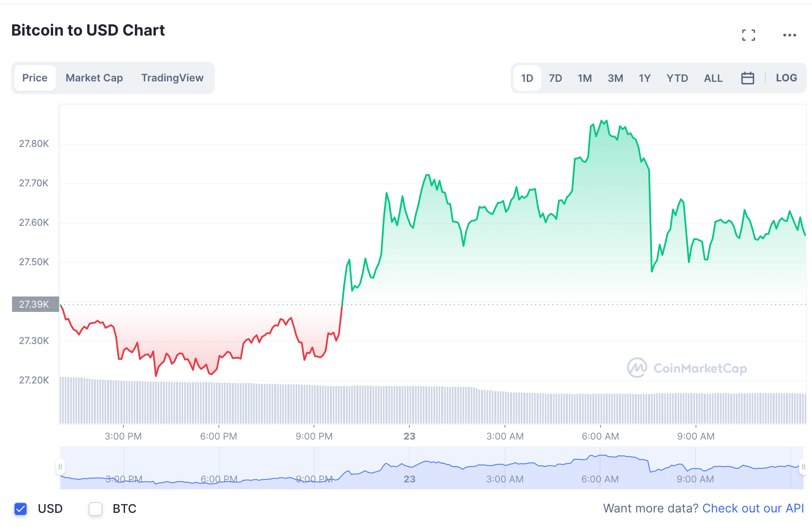The width and height of the screenshot is (812, 527).
Task: Select the 1Y time range
Action: (645, 78)
